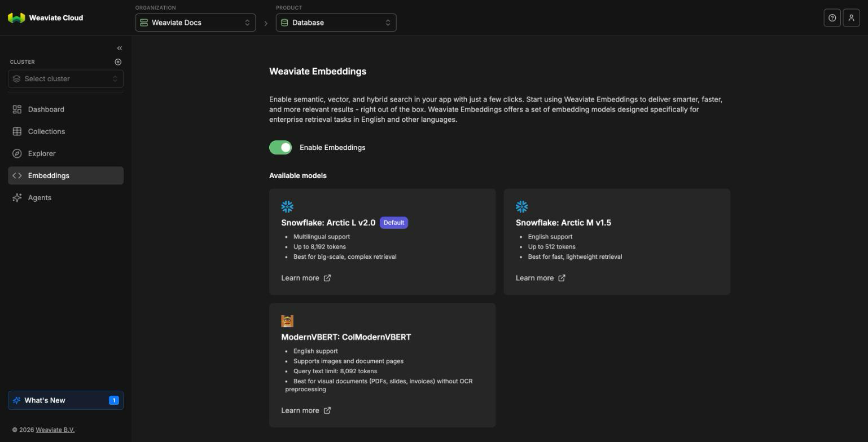
Task: Click the Weaviate Cloud logo
Action: [46, 18]
